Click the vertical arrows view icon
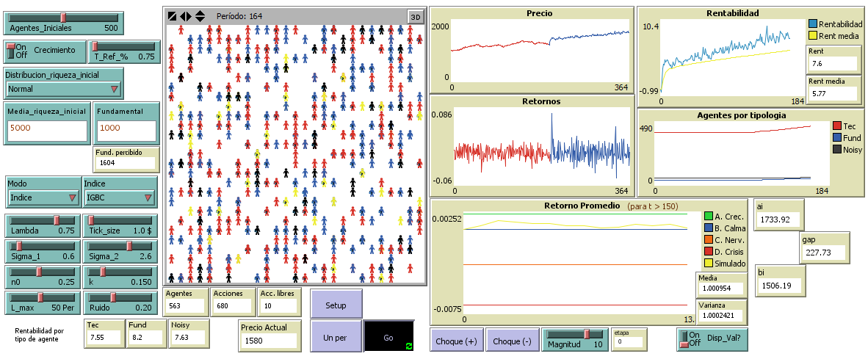 [x=200, y=16]
